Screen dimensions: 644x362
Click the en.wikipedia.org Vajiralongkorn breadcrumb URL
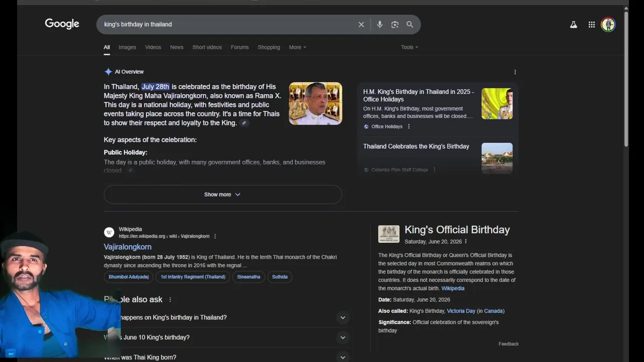tap(164, 236)
